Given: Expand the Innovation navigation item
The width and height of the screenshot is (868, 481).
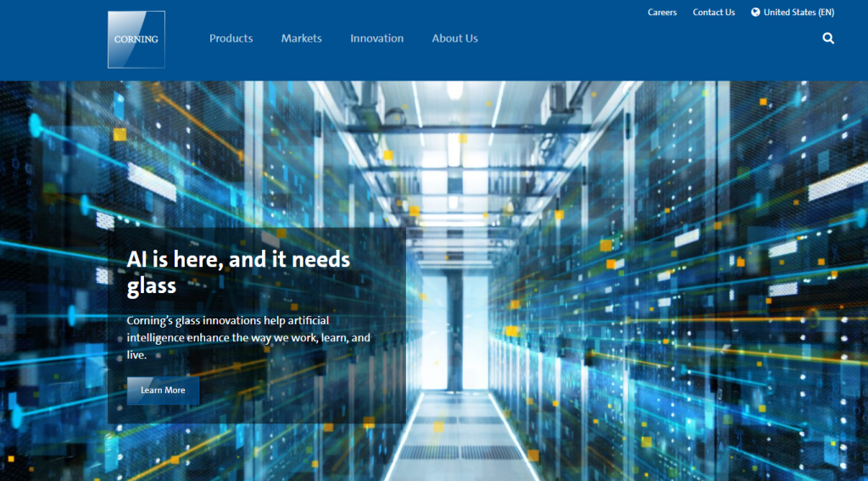Looking at the screenshot, I should tap(376, 38).
